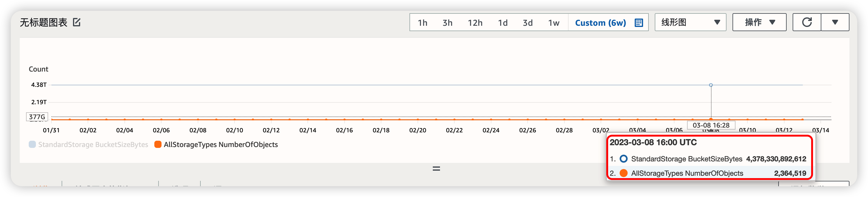Image resolution: width=868 pixels, height=197 pixels.
Task: Select the 3h time range
Action: [447, 22]
